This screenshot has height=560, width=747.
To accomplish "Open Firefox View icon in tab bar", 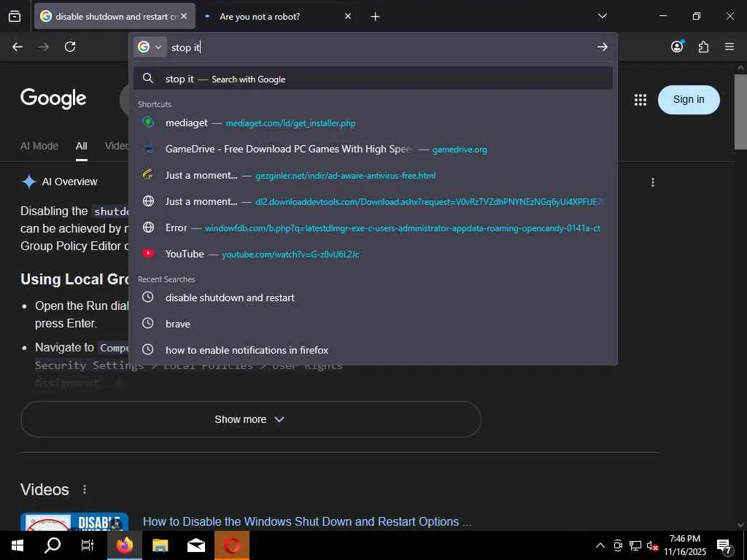I will [x=15, y=16].
